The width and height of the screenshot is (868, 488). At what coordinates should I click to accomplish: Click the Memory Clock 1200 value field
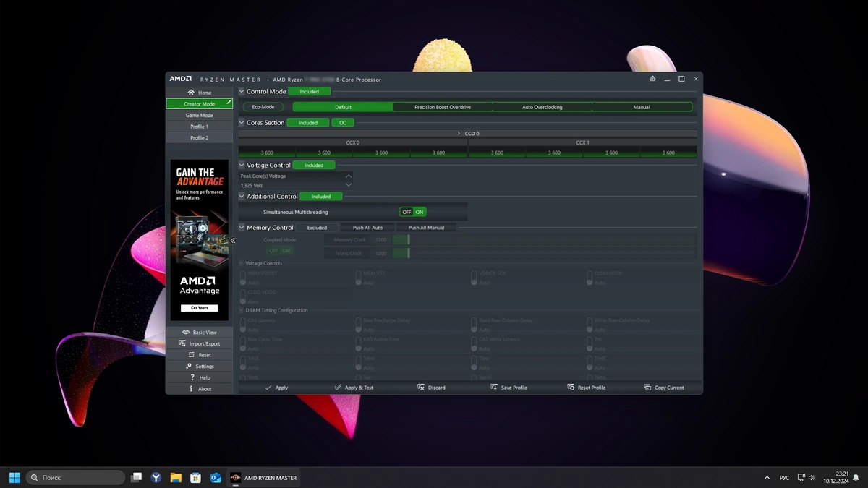click(380, 239)
